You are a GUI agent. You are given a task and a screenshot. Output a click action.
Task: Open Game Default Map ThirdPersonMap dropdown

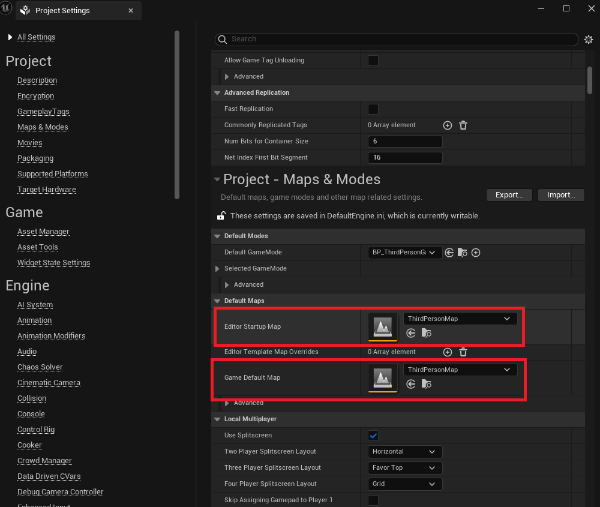coord(460,370)
